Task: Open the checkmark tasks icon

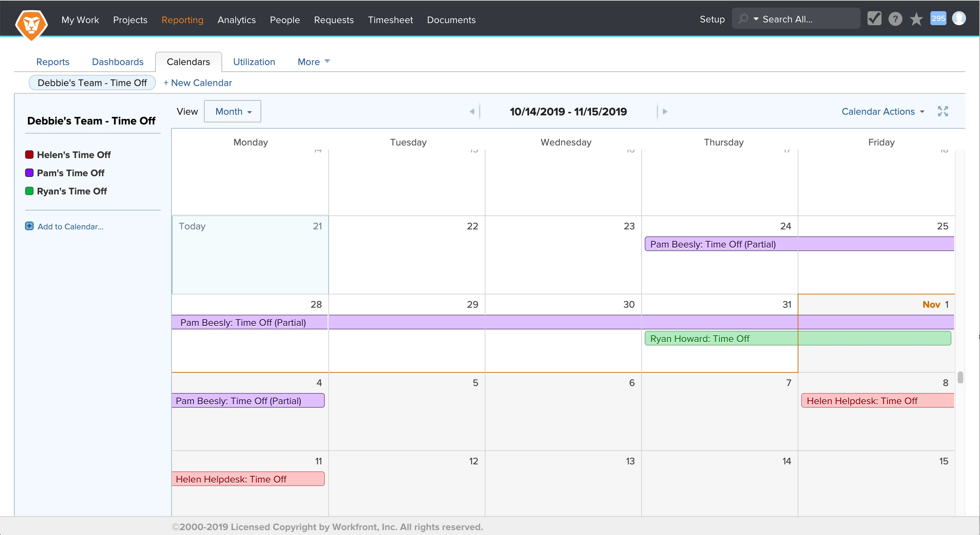Action: click(874, 18)
